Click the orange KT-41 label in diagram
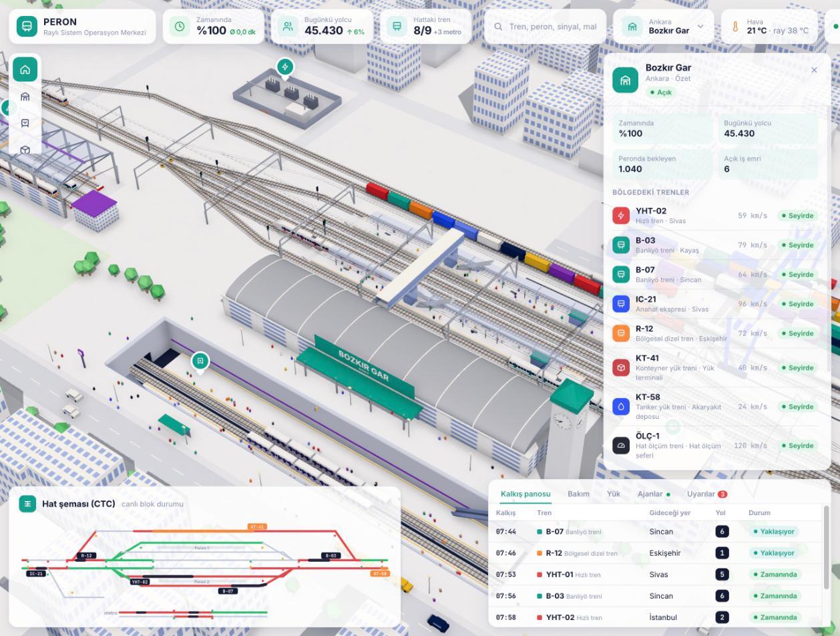The image size is (840, 636). tap(257, 527)
